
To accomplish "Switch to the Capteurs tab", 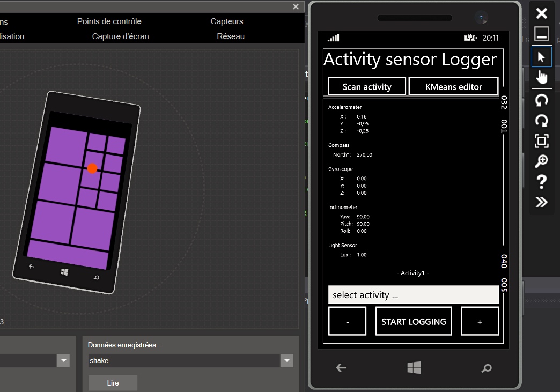I will click(x=227, y=21).
